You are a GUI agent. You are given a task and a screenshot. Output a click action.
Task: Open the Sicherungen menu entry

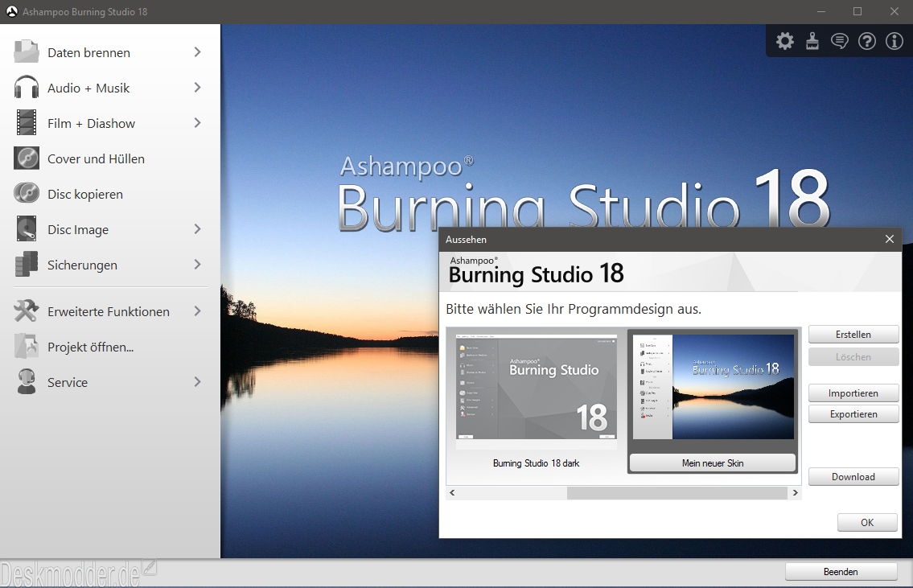110,265
